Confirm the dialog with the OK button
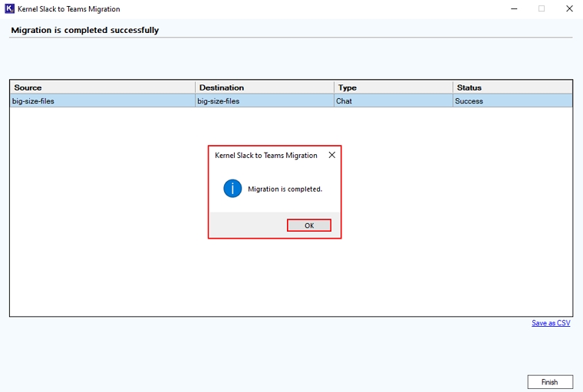The width and height of the screenshot is (583, 392). 309,226
